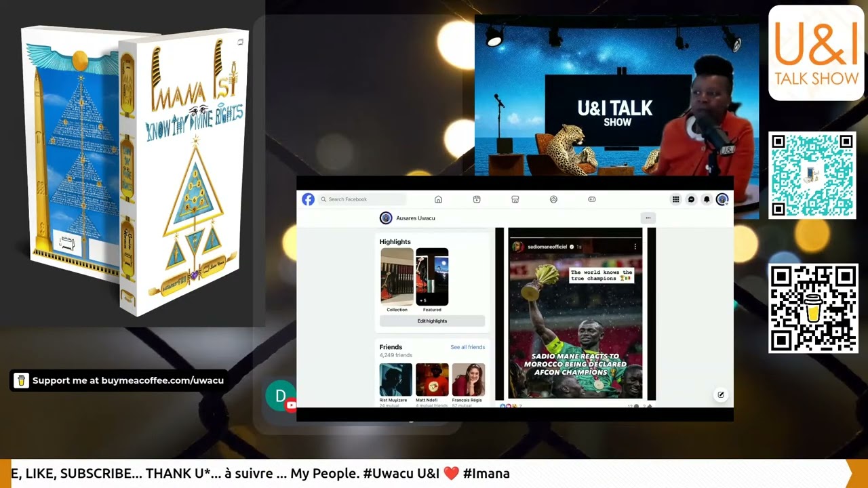
Task: Open Rist Muyizere friend photo
Action: 396,380
